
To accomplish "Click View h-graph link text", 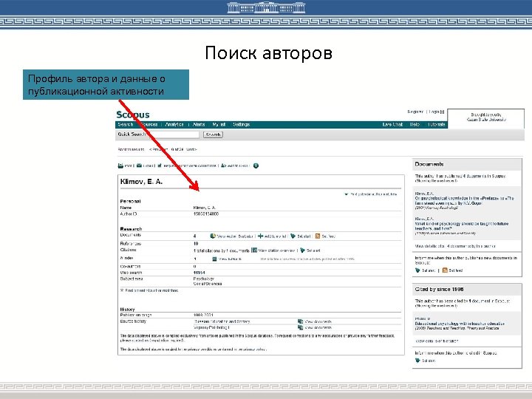I will pyautogui.click(x=230, y=259).
